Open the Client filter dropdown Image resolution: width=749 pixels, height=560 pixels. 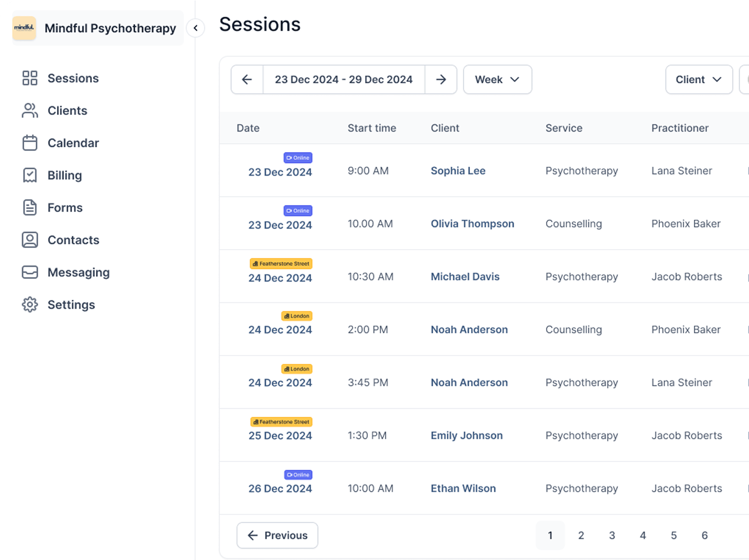pyautogui.click(x=698, y=80)
